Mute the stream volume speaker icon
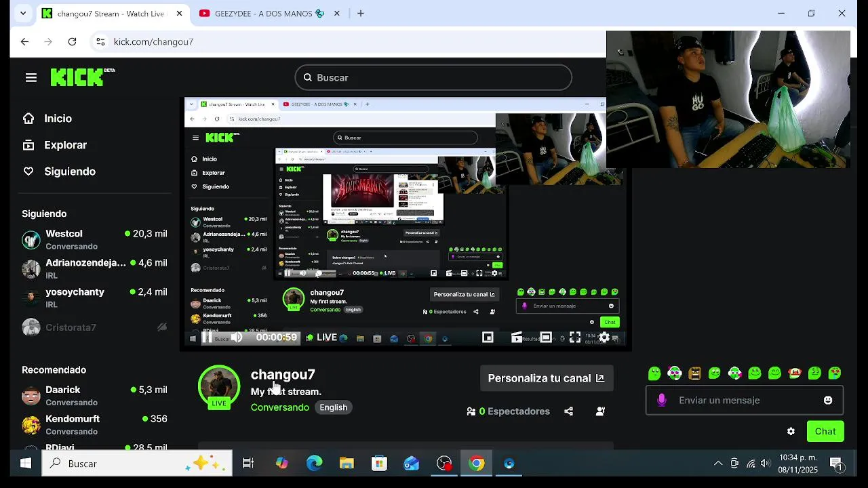The image size is (868, 488). [x=236, y=338]
